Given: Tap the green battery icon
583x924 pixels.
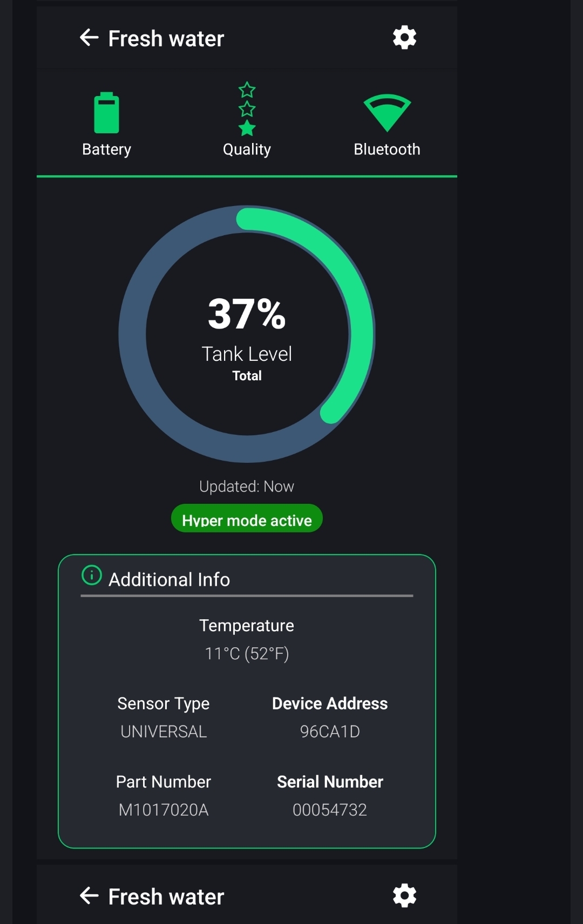Looking at the screenshot, I should (x=106, y=113).
